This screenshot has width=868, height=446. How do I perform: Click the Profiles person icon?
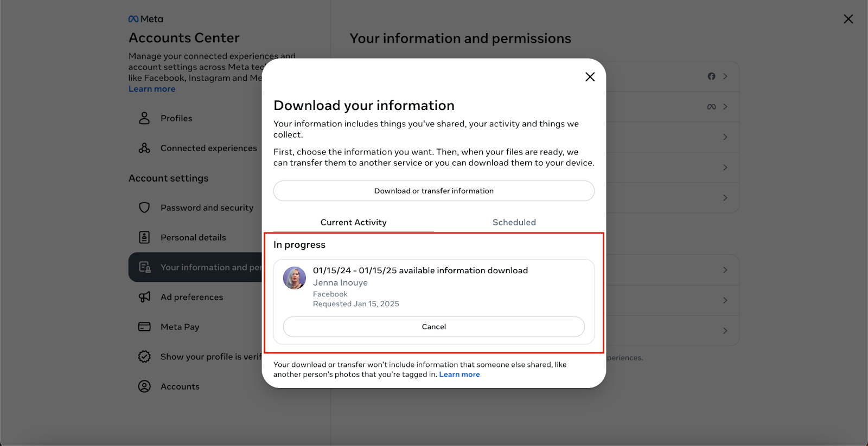point(144,118)
